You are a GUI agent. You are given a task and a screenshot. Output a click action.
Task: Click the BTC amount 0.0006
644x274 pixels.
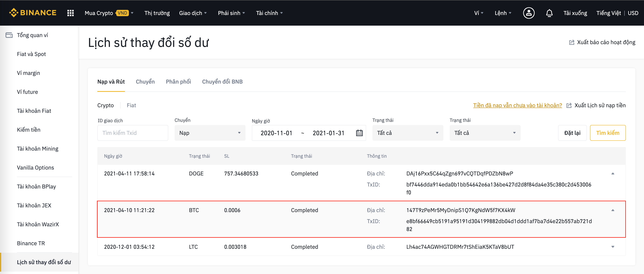click(x=232, y=210)
